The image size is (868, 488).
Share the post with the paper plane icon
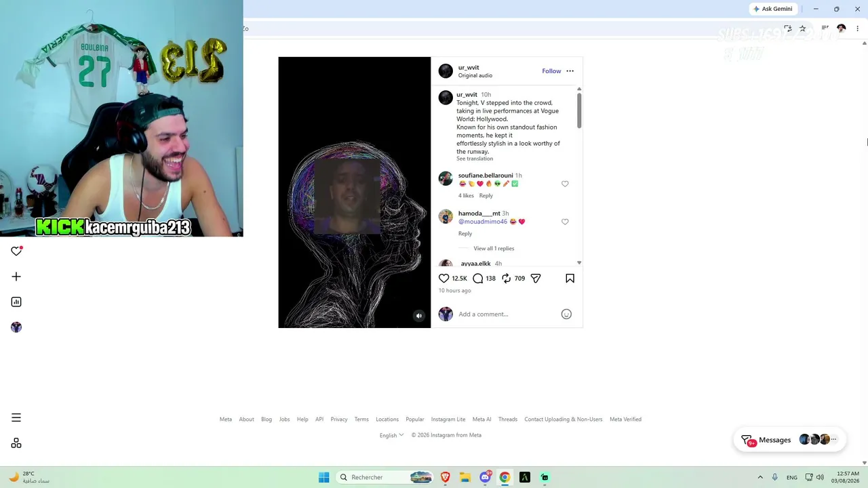click(x=536, y=279)
